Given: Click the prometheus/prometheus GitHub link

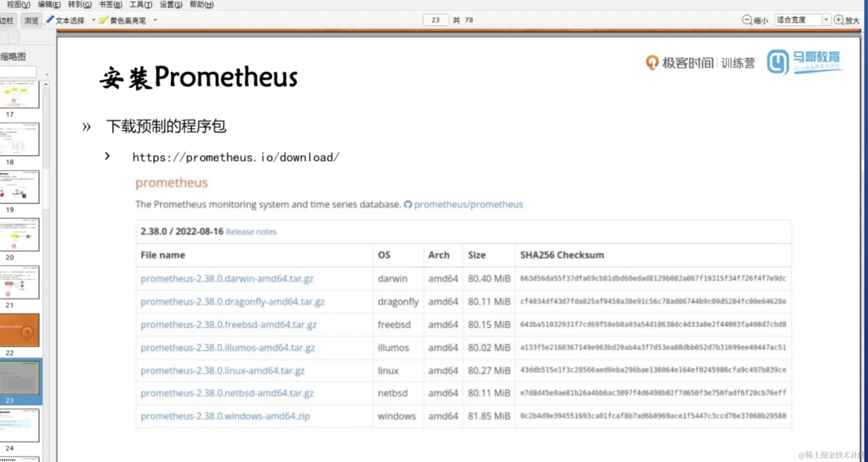Looking at the screenshot, I should coord(468,204).
